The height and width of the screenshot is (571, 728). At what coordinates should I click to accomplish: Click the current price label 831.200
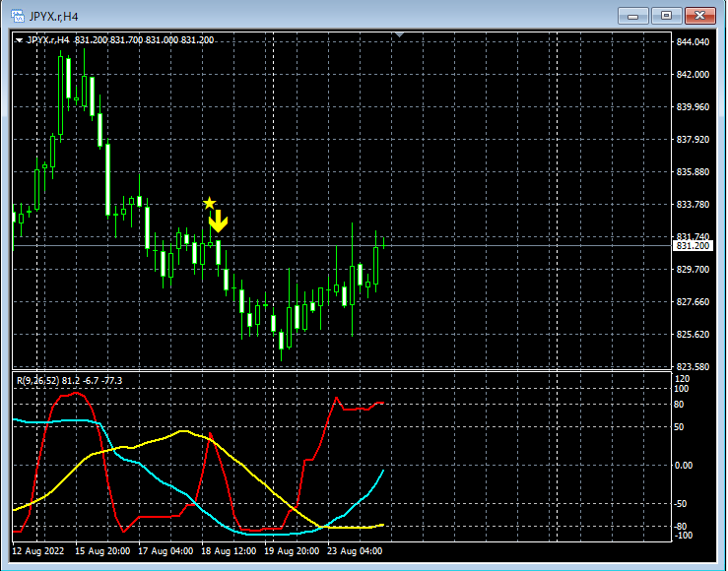pos(693,246)
